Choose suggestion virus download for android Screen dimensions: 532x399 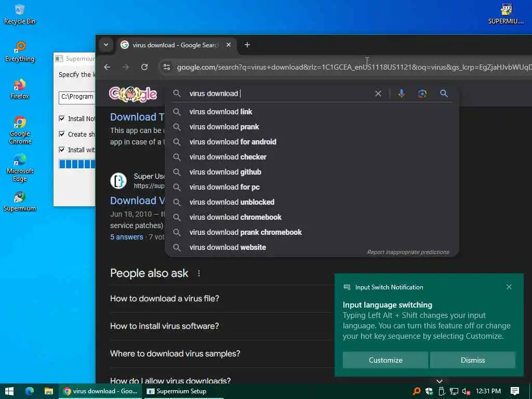[x=312, y=142]
